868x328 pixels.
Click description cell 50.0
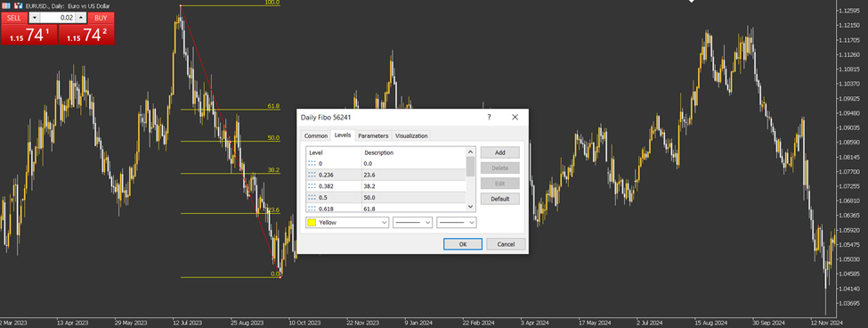[369, 197]
